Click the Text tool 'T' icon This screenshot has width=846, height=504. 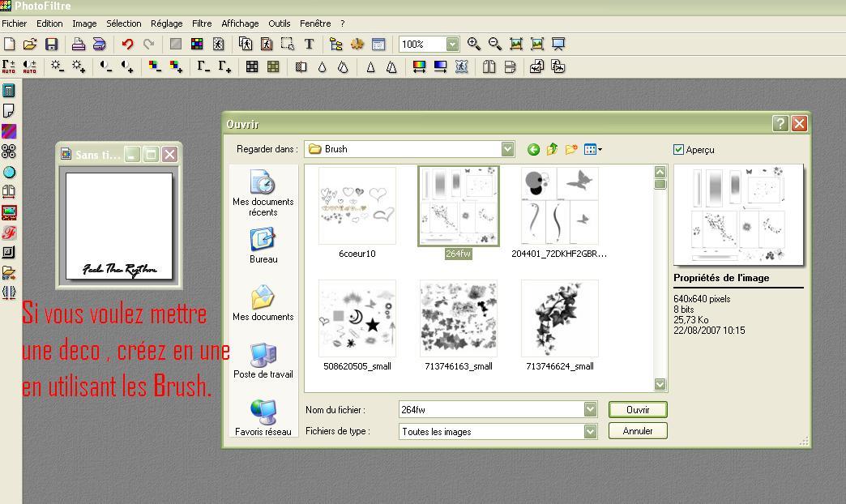click(x=310, y=45)
